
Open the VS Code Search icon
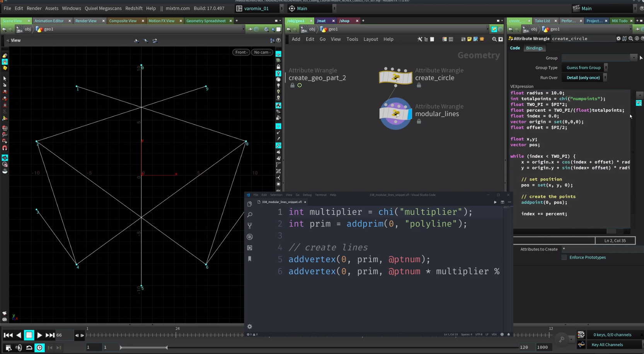click(250, 215)
